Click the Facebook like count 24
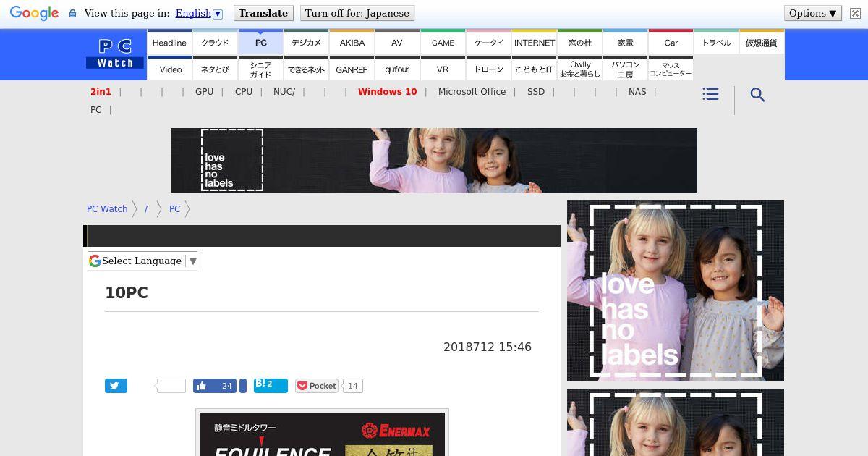The height and width of the screenshot is (456, 868). (226, 386)
